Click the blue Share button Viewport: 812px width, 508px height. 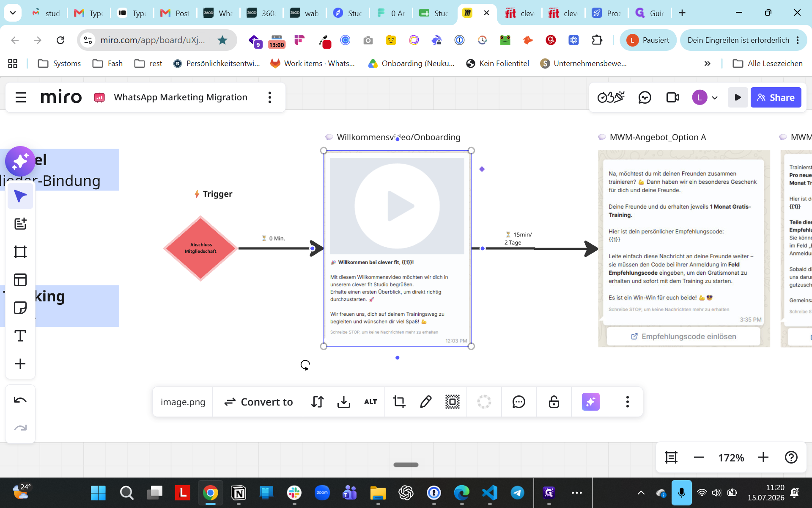click(776, 97)
